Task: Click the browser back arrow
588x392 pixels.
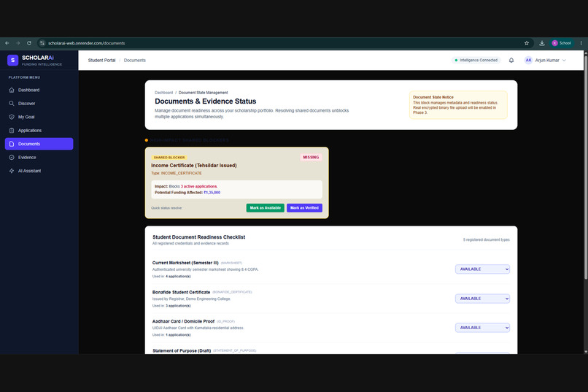Action: (7, 43)
